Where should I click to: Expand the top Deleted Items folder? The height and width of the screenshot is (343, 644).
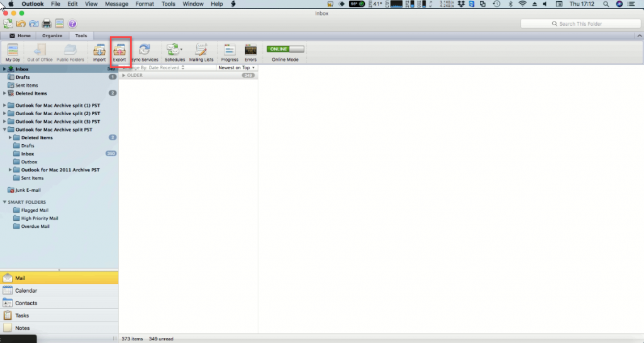pyautogui.click(x=4, y=93)
